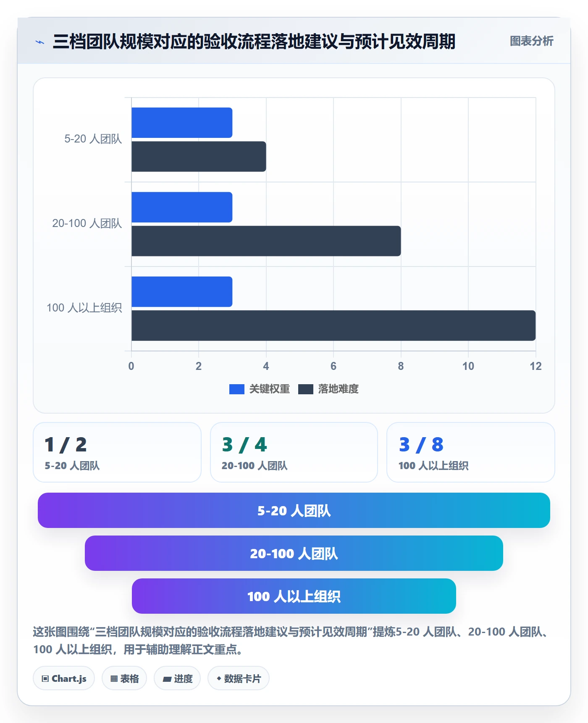Image resolution: width=588 pixels, height=723 pixels.
Task: Click the 进度 progress tag icon
Action: tap(167, 679)
